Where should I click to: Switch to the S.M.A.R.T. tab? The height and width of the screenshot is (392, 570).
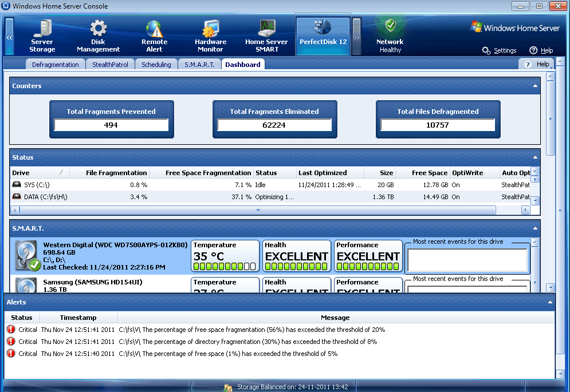199,65
